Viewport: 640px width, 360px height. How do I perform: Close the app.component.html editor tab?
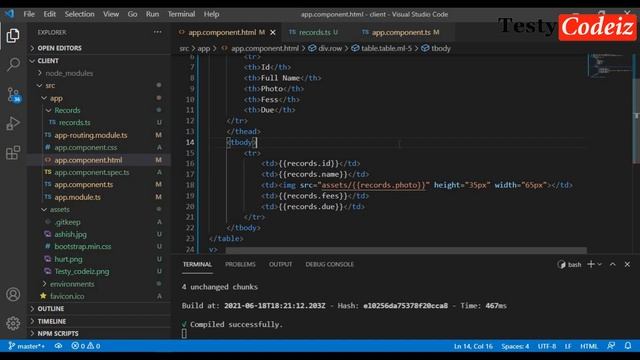[x=273, y=32]
